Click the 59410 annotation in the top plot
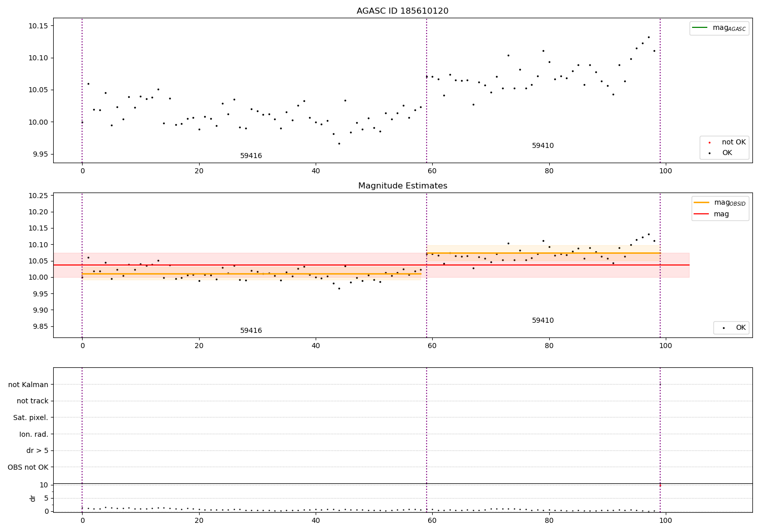This screenshot has width=760, height=532. click(543, 145)
